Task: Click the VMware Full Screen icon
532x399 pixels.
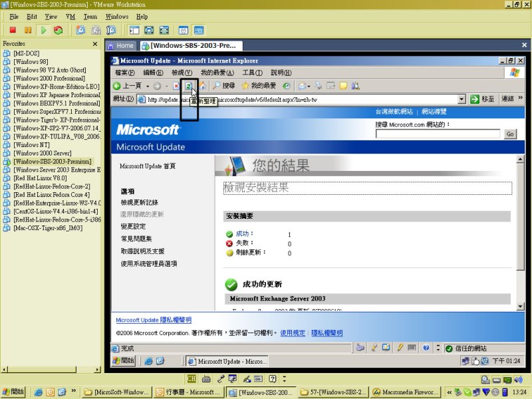Action: point(149,30)
